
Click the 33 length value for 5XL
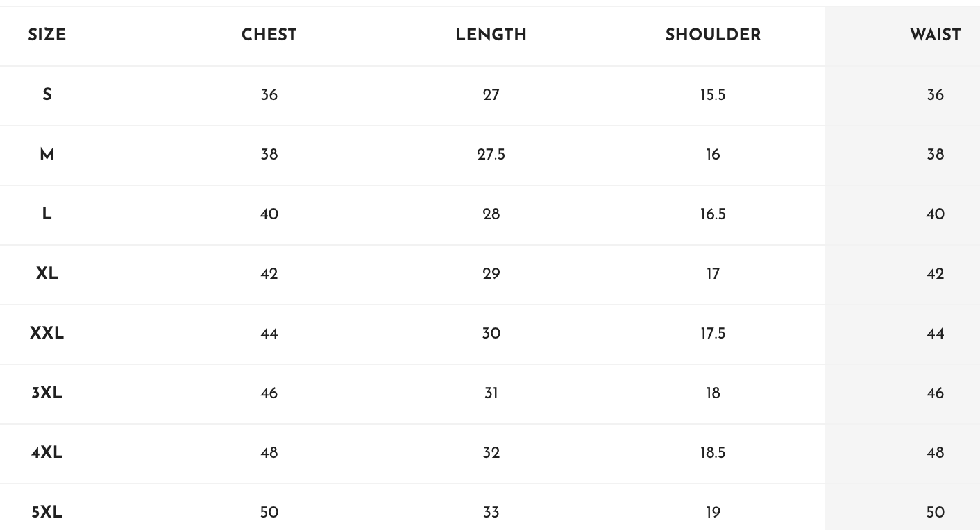pos(491,512)
